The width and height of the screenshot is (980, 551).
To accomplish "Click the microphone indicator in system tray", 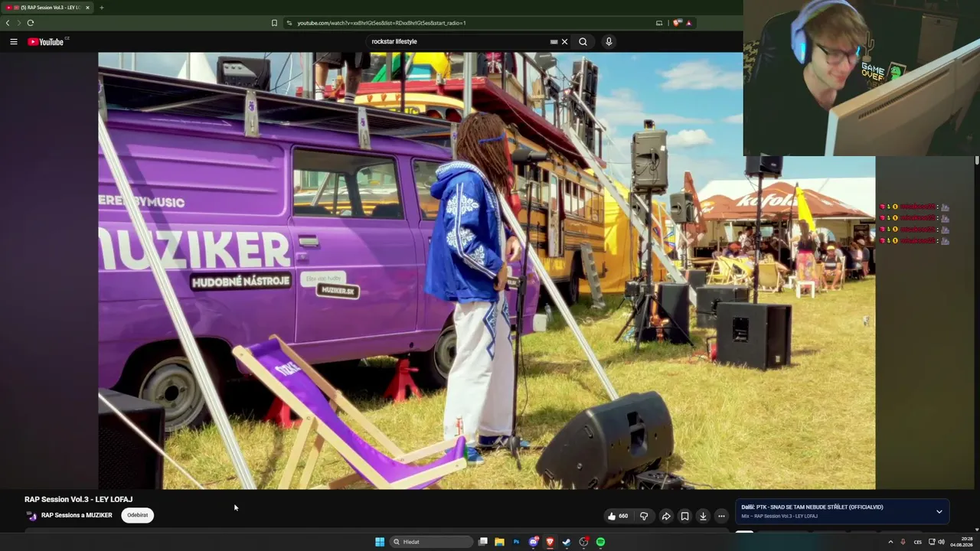I will [903, 542].
